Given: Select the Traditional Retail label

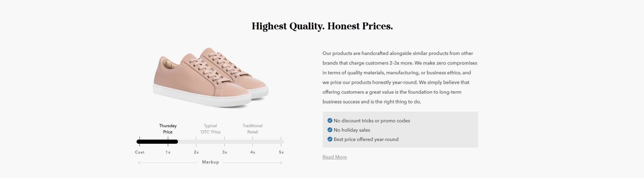Looking at the screenshot, I should pyautogui.click(x=253, y=129).
